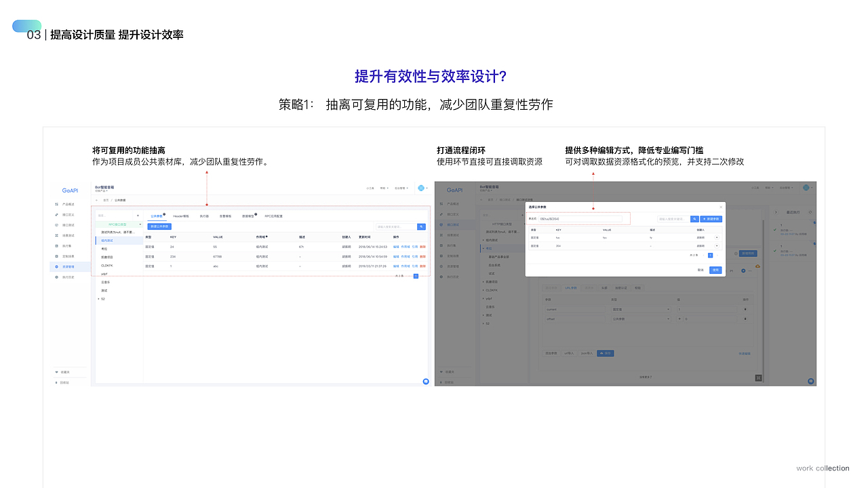Open 定制场景 in the 公共数据 page sidebar
The width and height of the screenshot is (868, 488).
point(68,256)
